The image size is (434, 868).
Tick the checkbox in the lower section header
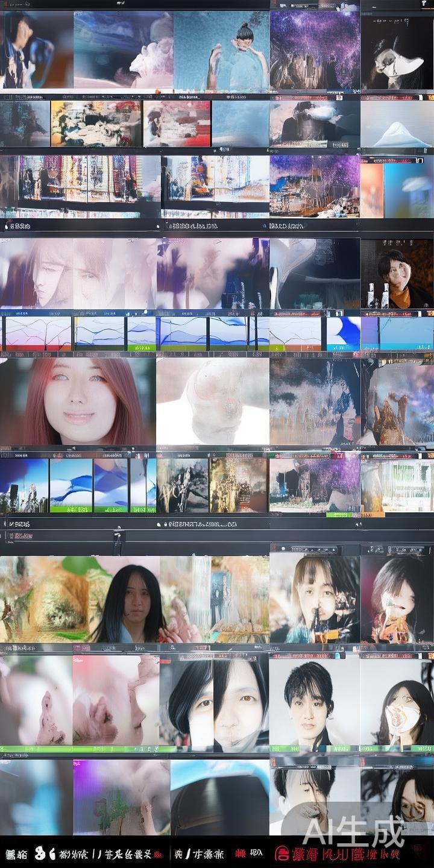click(x=11, y=524)
